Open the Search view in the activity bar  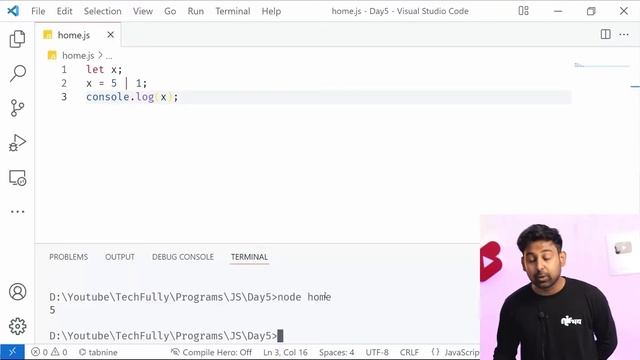click(x=18, y=73)
